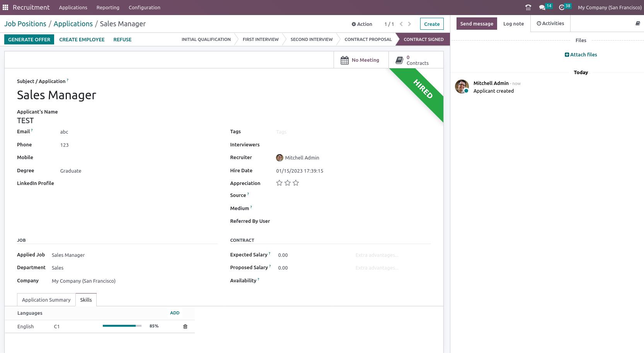Open the No Meeting stat button

point(361,60)
